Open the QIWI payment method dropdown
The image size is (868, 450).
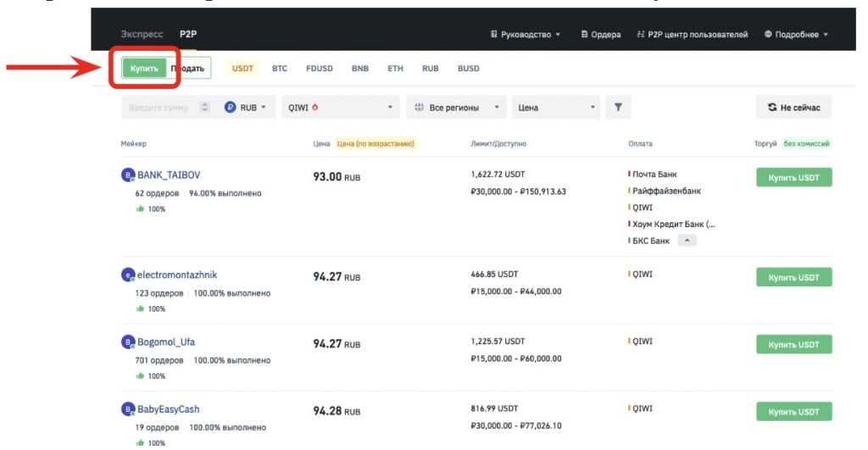click(x=341, y=108)
